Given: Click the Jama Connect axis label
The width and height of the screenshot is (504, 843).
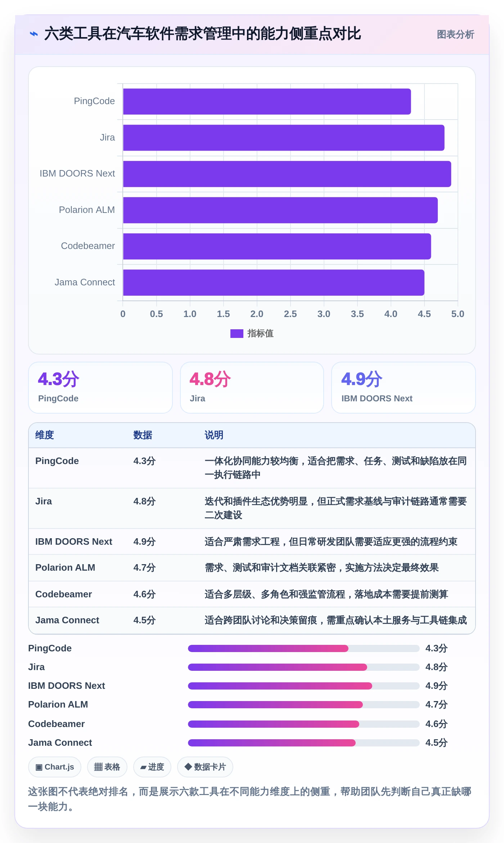Looking at the screenshot, I should 85,282.
